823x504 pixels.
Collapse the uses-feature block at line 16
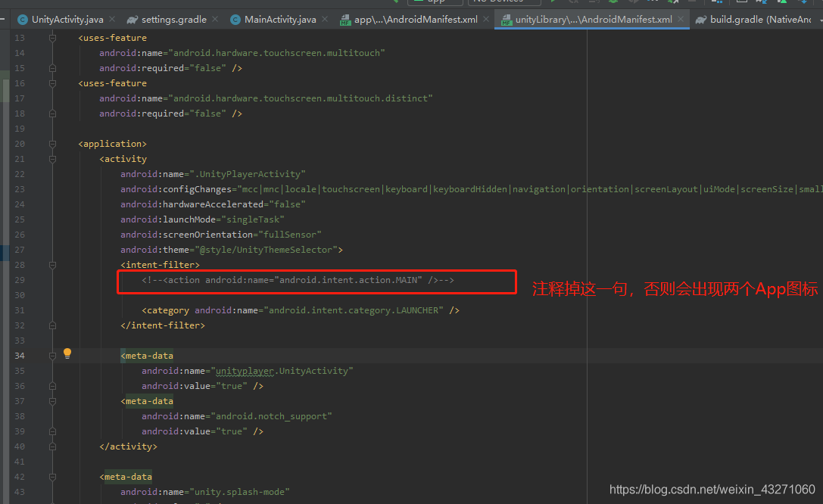[x=52, y=83]
